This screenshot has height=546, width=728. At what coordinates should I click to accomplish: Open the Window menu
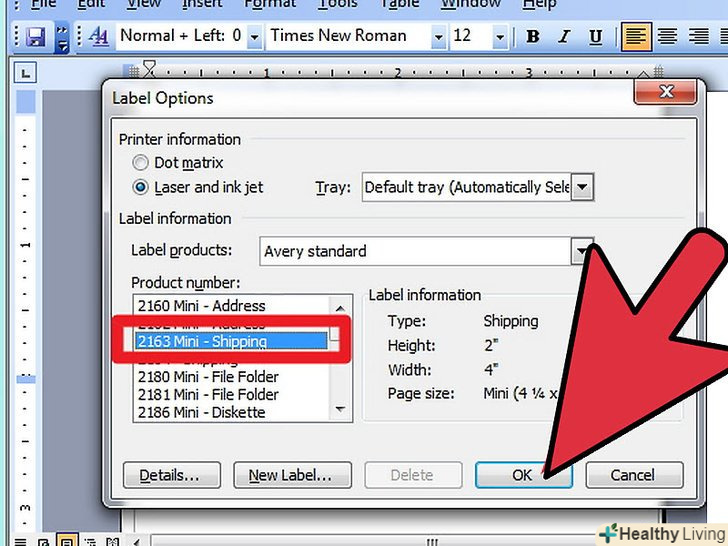[471, 4]
